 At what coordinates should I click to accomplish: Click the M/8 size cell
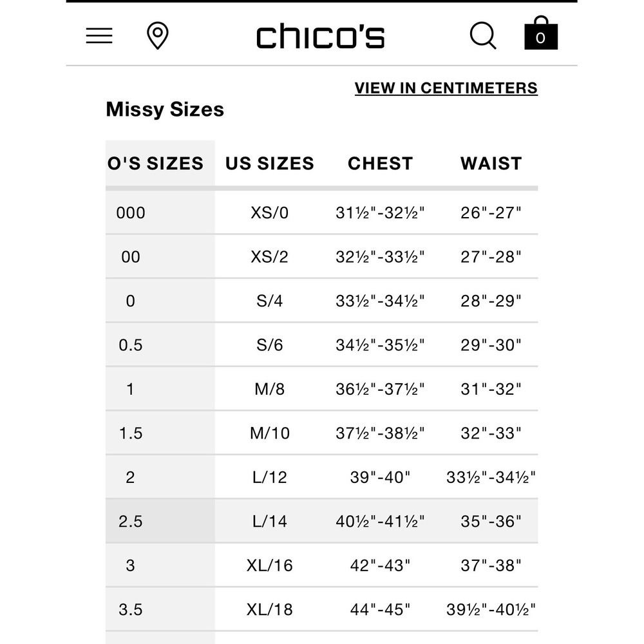269,389
